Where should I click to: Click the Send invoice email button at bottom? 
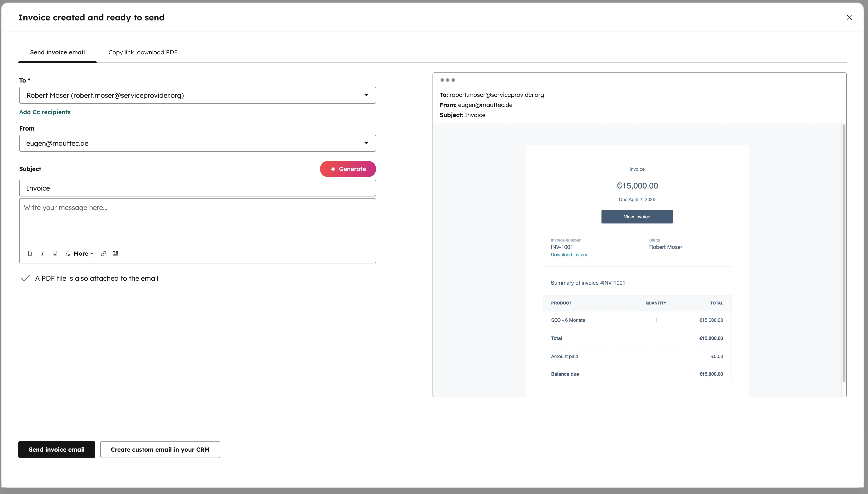pos(56,449)
